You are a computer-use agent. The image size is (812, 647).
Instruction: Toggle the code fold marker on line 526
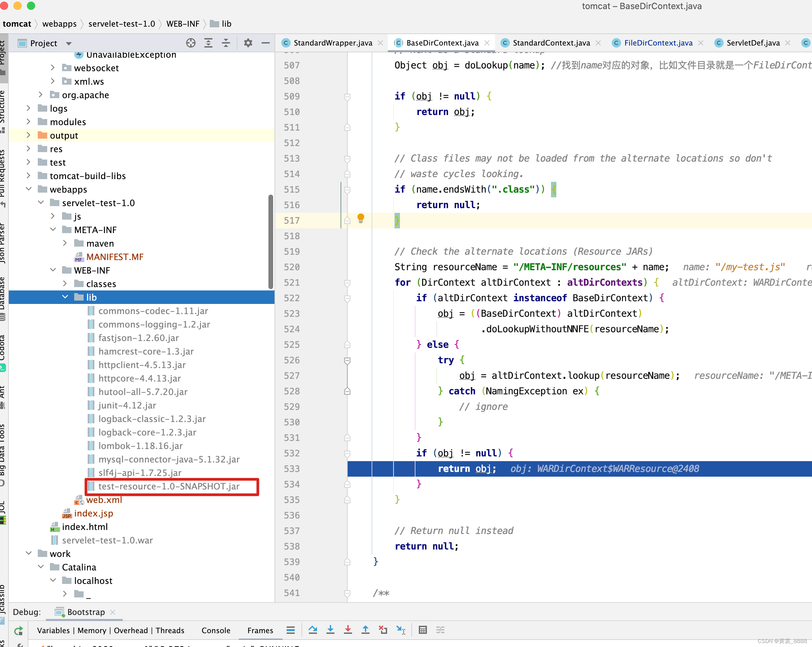(347, 361)
